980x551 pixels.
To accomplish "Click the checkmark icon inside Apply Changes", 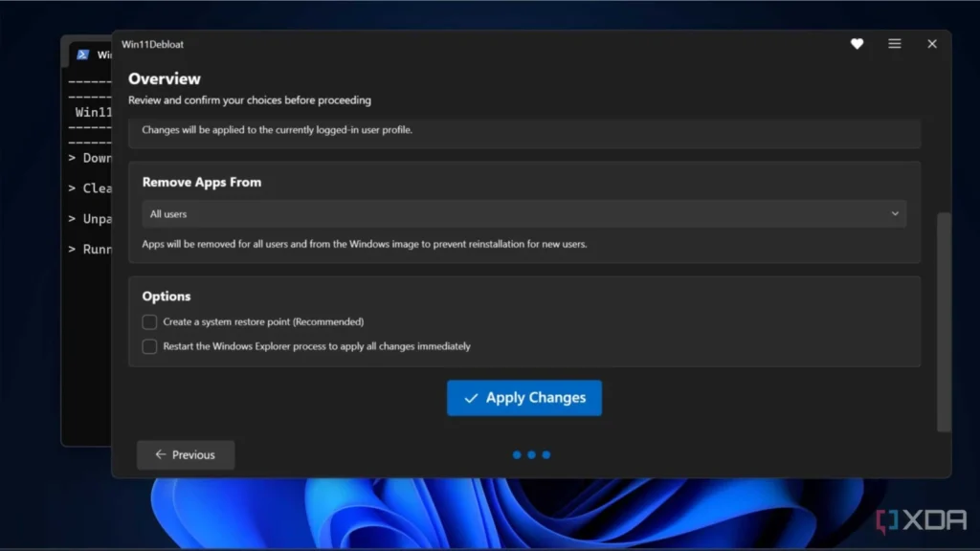I will (472, 398).
